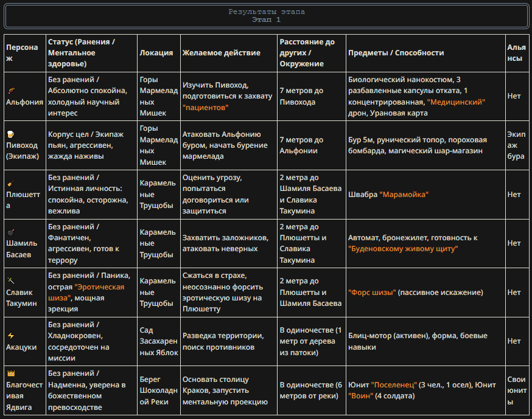Click the bomb icon for Шамиль Басаев
The height and width of the screenshot is (419, 532).
(10, 232)
